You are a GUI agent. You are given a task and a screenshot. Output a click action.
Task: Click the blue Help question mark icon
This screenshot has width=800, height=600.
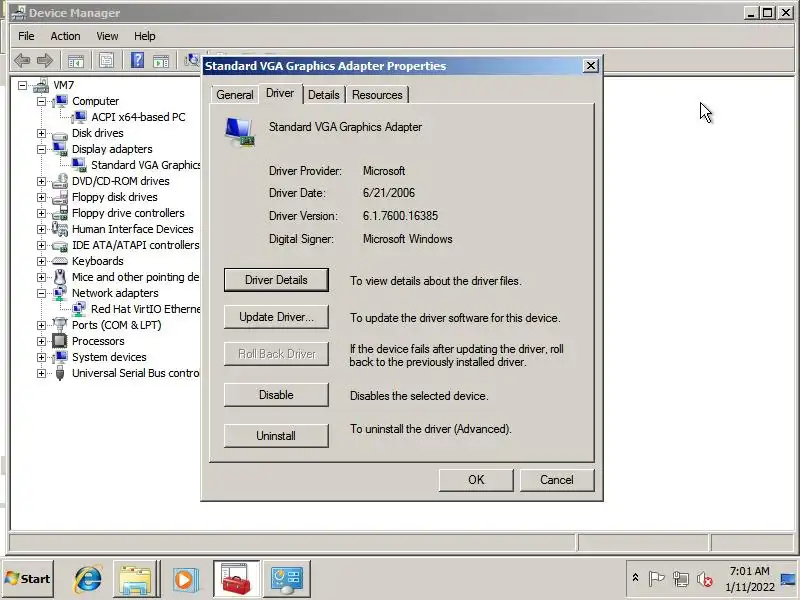click(x=137, y=61)
